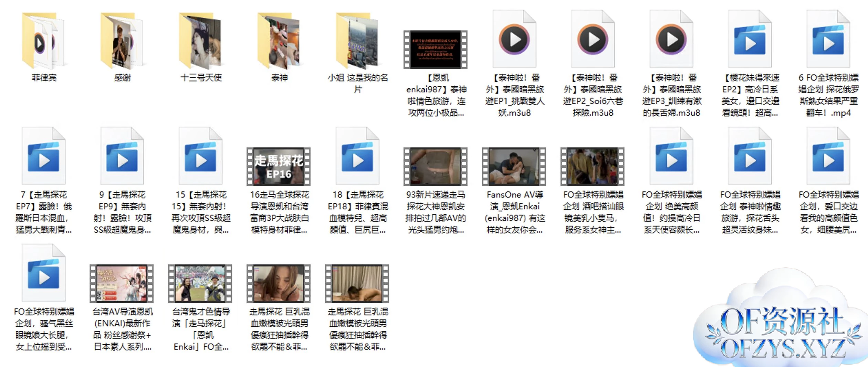Select the FansOne video thumbnail
Viewport: 868px width, 367px height.
pyautogui.click(x=514, y=167)
